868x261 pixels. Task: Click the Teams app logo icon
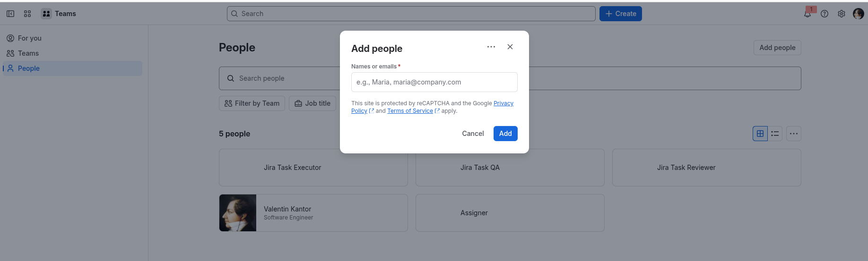(x=46, y=14)
